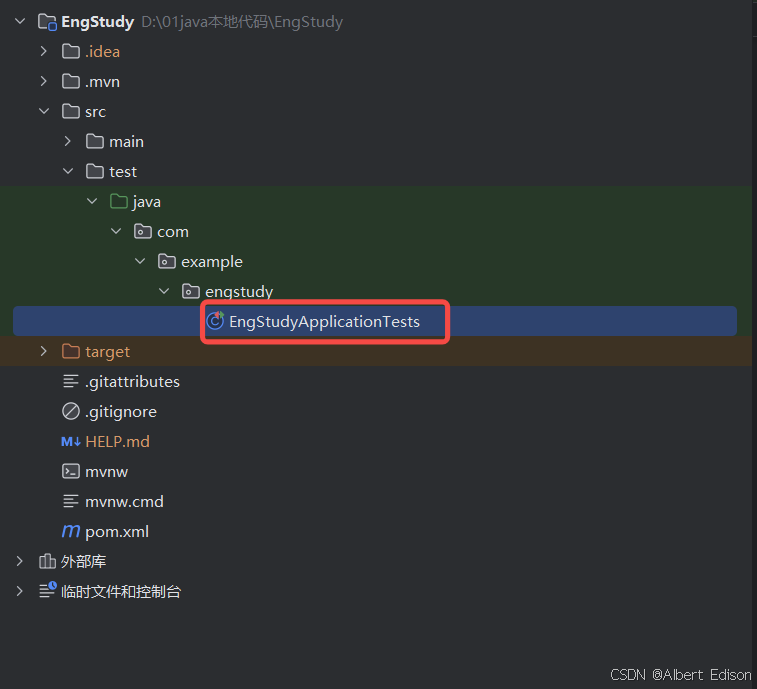Click the .gitignore file icon
This screenshot has height=689, width=757.
(70, 412)
